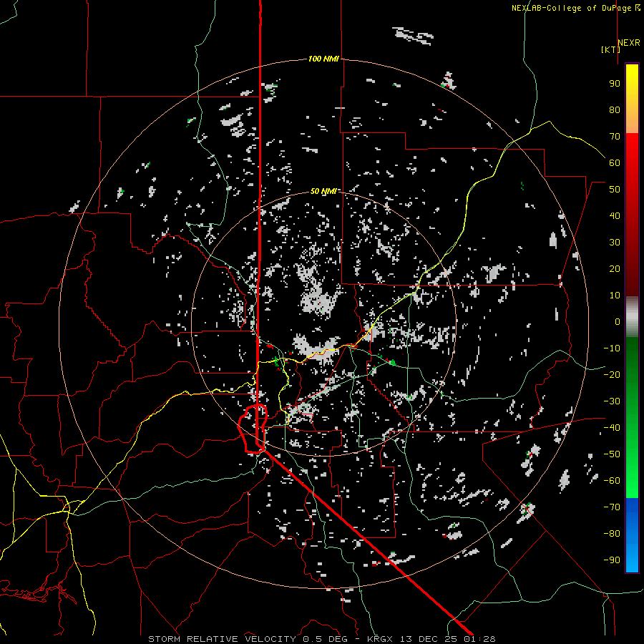Screen dimensions: 644x644
Task: Click the -30 value on the velocity scale
Action: tap(612, 401)
